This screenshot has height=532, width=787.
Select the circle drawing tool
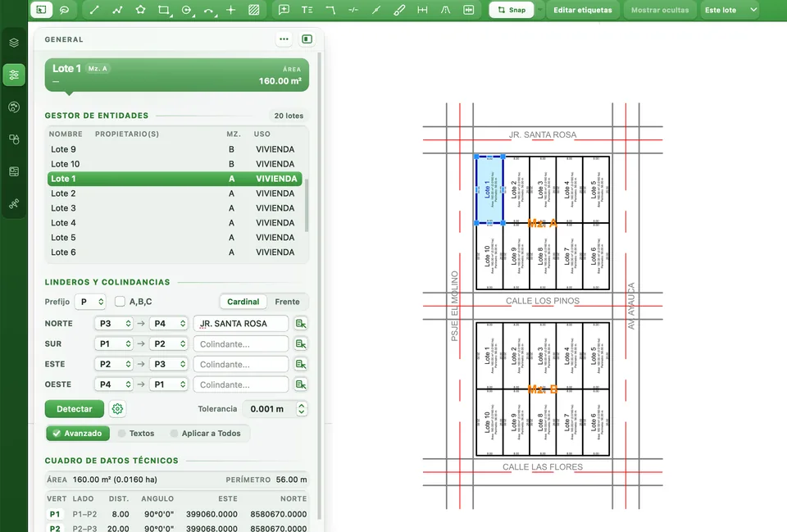pyautogui.click(x=187, y=10)
